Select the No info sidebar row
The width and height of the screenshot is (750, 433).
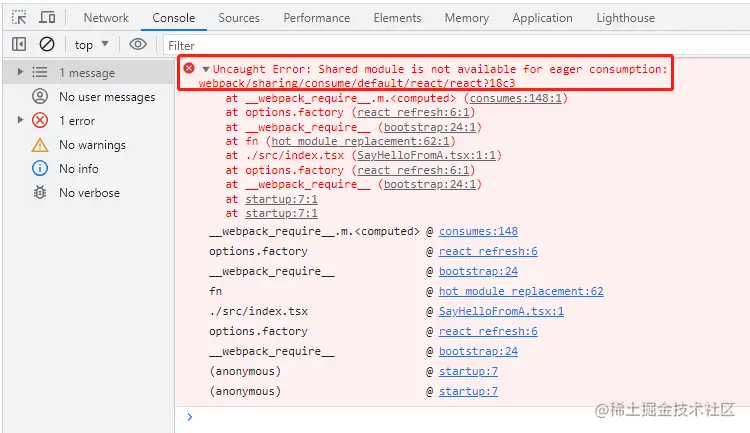(89, 168)
